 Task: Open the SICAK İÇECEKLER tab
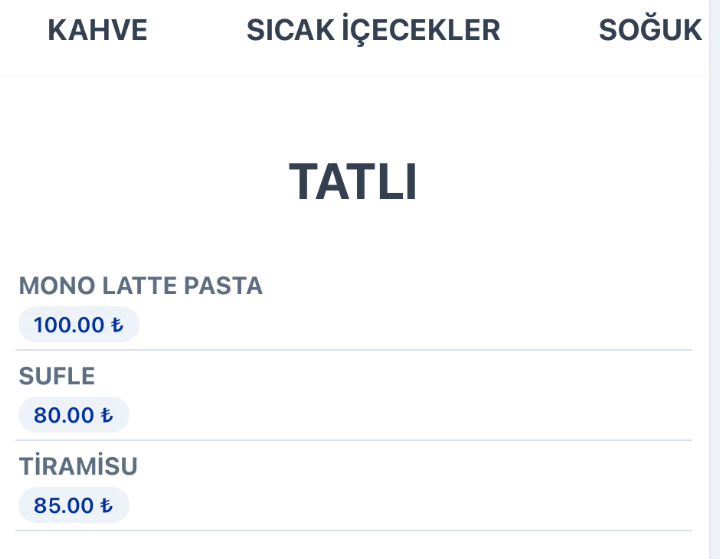373,30
